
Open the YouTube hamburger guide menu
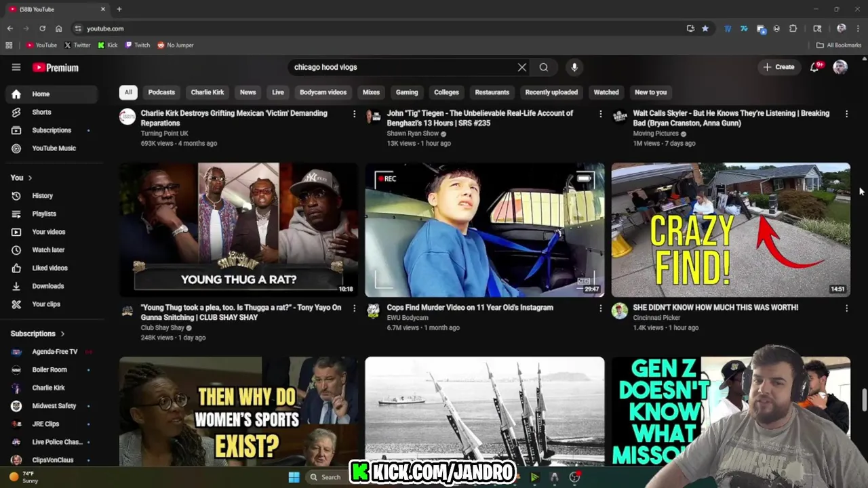(x=16, y=67)
